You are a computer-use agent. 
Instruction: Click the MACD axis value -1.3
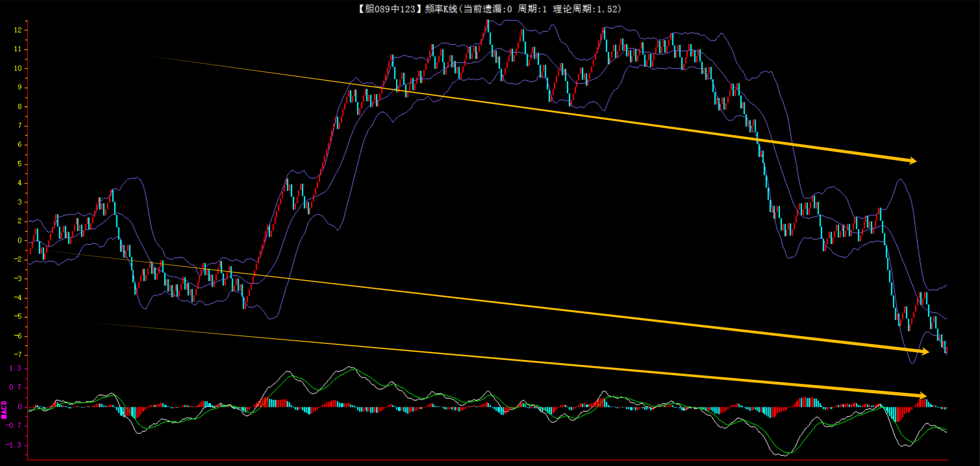point(15,445)
